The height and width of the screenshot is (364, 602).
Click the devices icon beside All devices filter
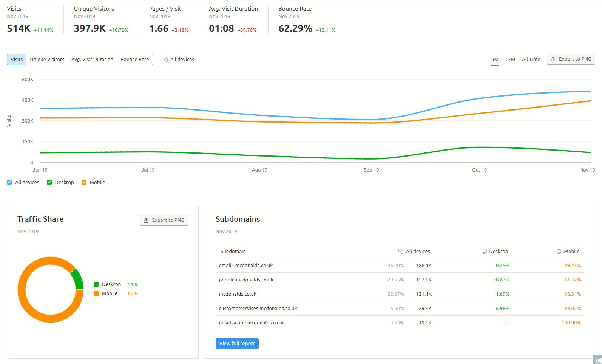165,60
